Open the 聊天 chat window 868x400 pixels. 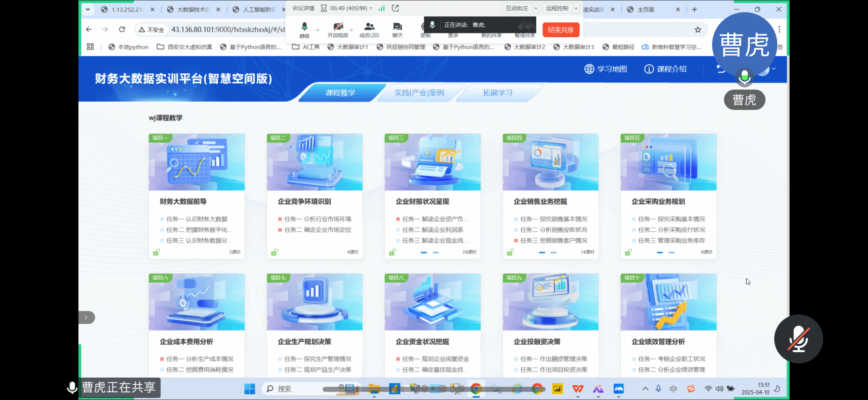397,29
